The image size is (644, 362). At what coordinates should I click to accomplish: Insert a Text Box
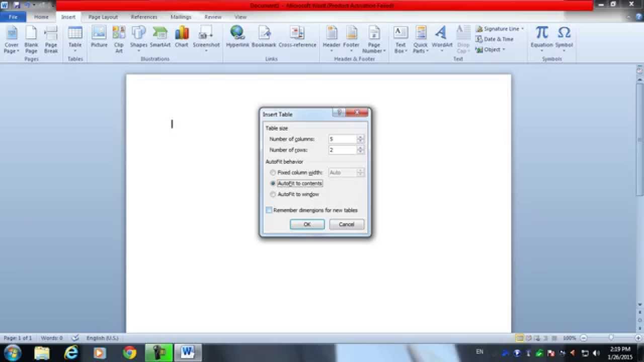tap(400, 40)
